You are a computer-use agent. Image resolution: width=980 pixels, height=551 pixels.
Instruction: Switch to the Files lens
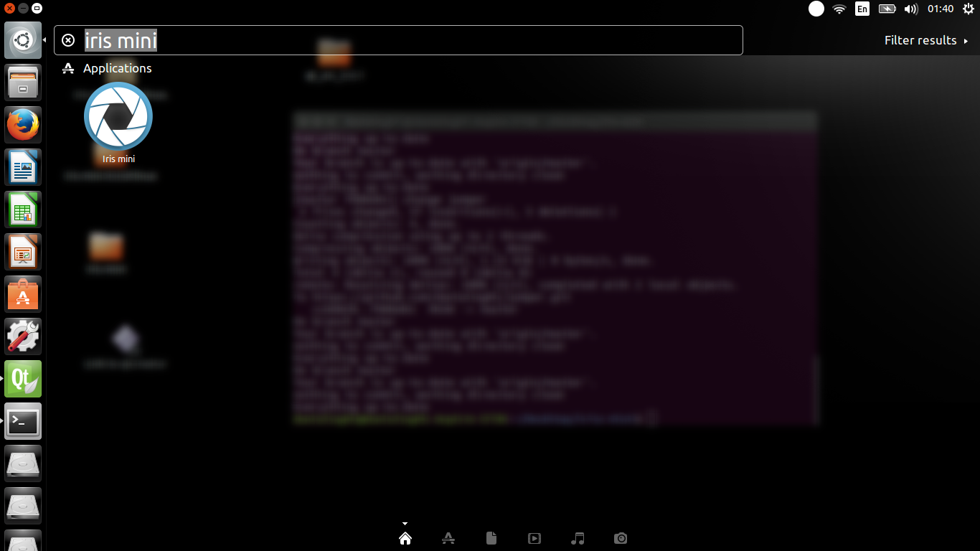[491, 538]
